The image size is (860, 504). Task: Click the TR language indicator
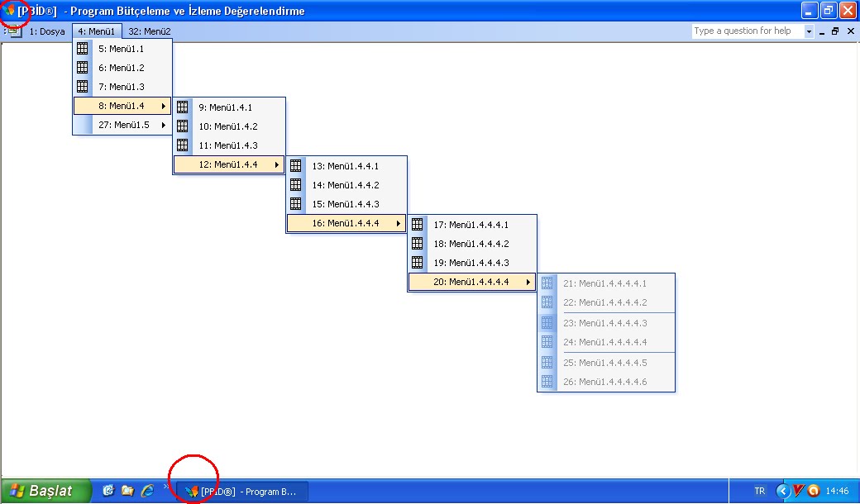[x=760, y=492]
